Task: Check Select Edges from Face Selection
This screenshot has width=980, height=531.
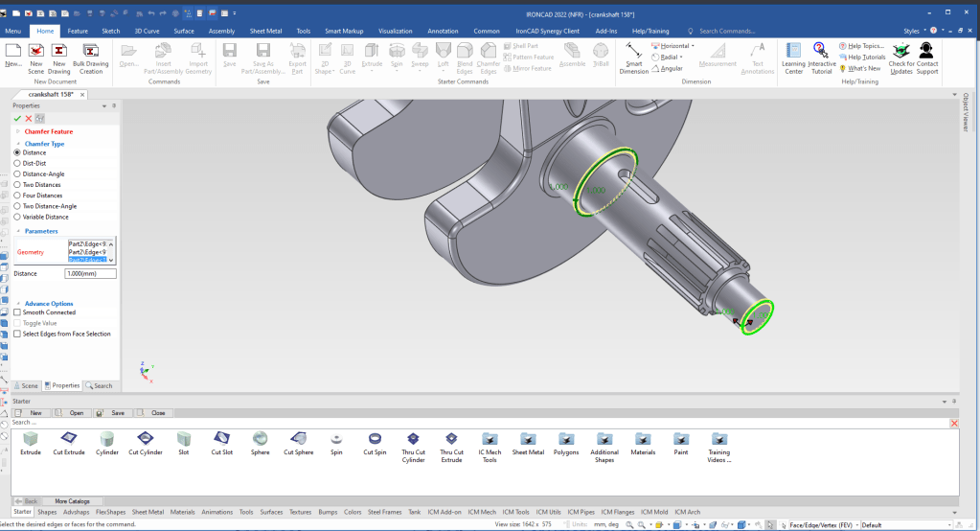Action: (17, 334)
